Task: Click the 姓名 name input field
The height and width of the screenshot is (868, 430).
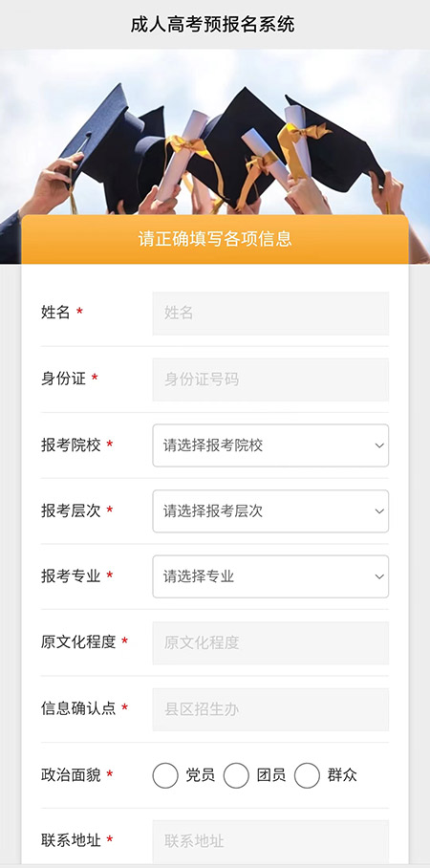Action: tap(270, 314)
